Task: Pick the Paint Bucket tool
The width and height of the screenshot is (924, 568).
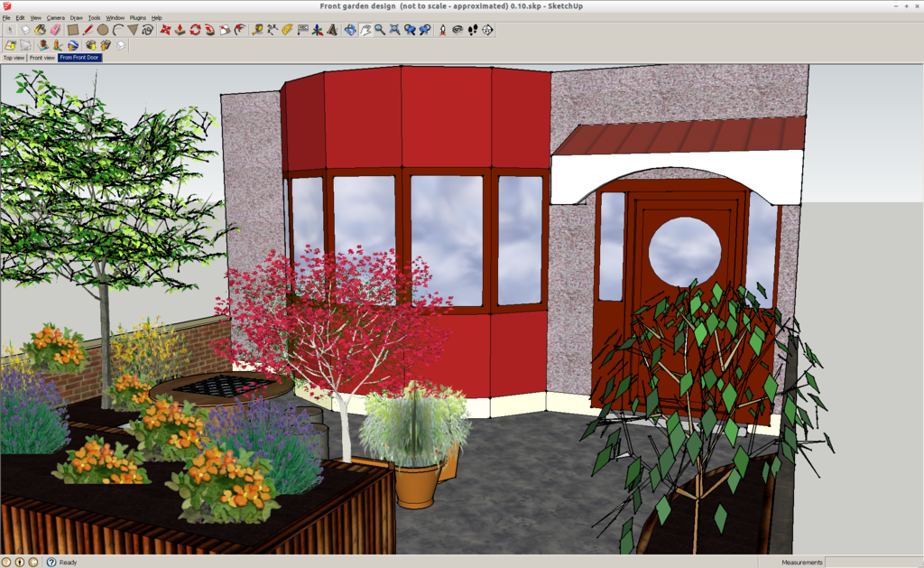Action: click(x=41, y=30)
